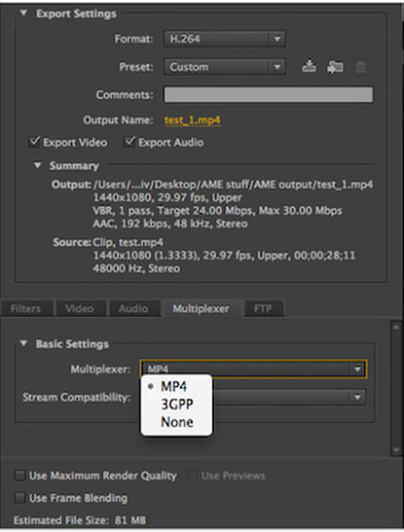Switch to the Video tab
404x532 pixels.
point(79,309)
